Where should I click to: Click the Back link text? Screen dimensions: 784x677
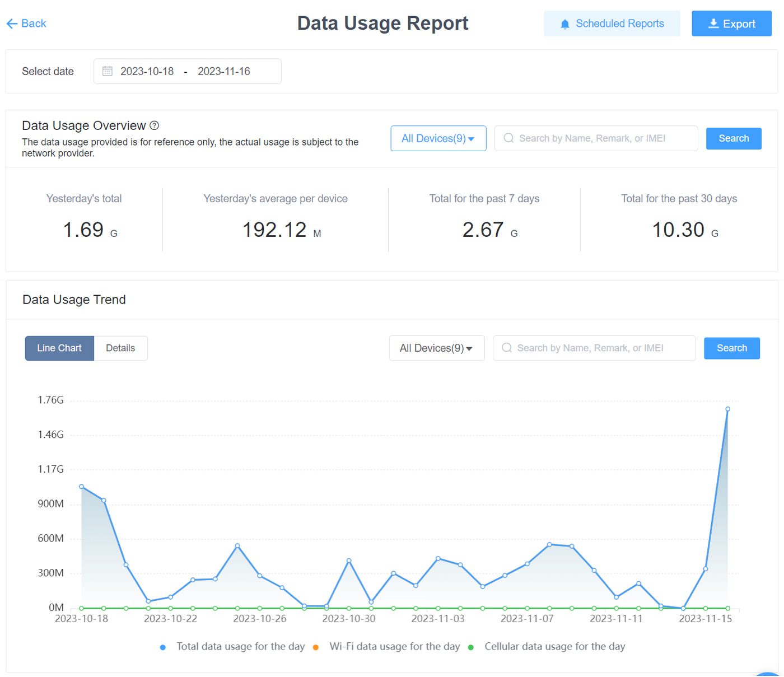click(x=34, y=24)
